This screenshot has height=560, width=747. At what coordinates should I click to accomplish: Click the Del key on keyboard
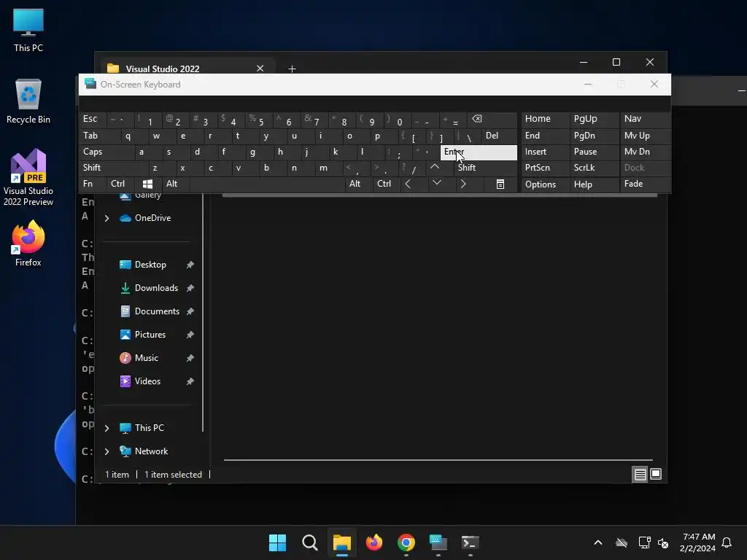(499, 136)
